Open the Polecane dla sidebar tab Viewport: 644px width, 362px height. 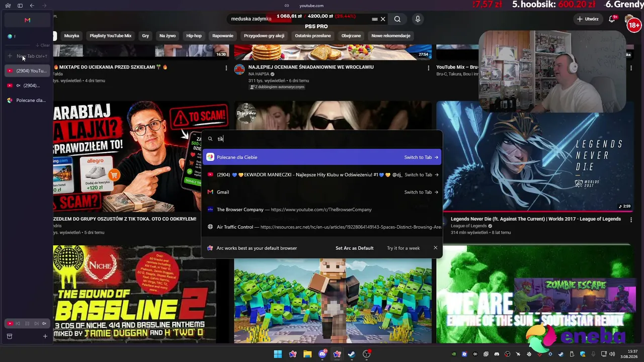tap(27, 100)
